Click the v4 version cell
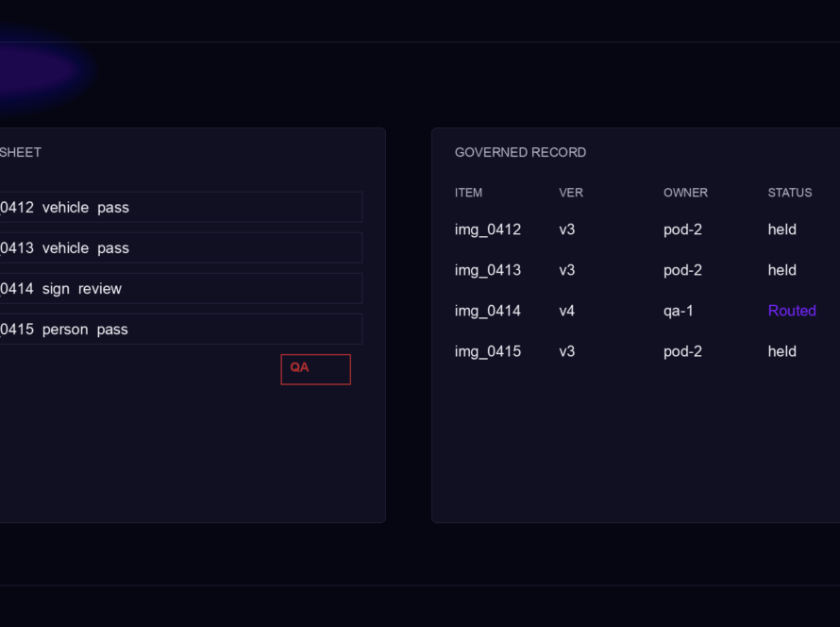Viewport: 840px width, 627px height. click(x=567, y=312)
